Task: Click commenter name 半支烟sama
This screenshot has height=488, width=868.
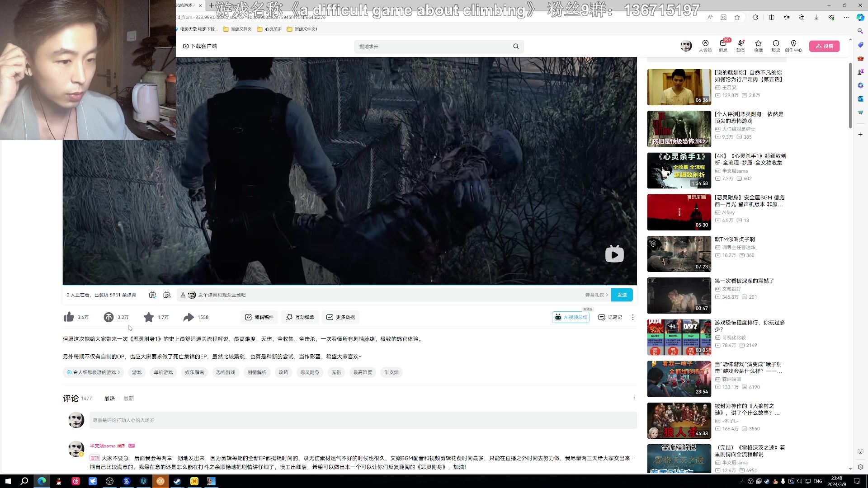Action: click(x=103, y=446)
